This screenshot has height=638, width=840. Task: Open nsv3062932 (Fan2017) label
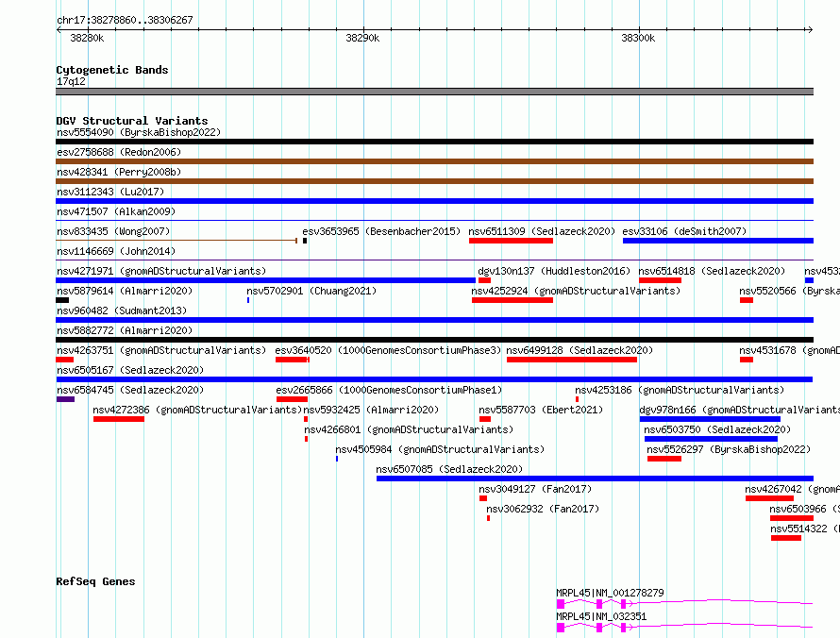[543, 509]
